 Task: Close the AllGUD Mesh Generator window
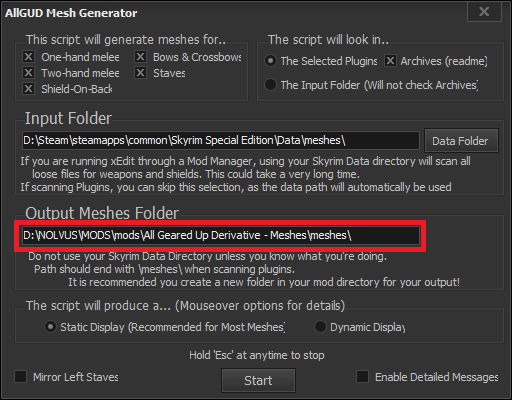point(484,12)
